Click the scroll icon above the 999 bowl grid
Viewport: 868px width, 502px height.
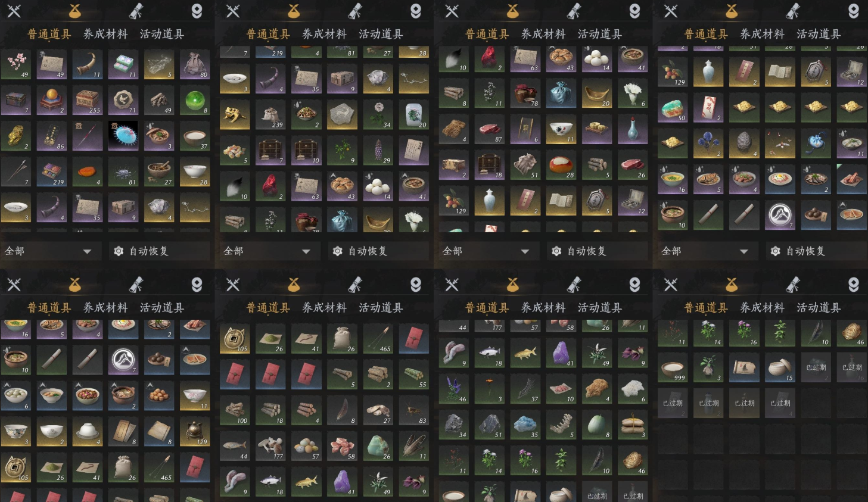click(x=793, y=285)
